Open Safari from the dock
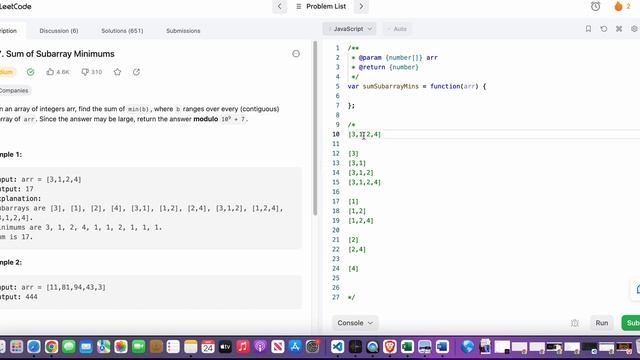The image size is (640, 360). pos(34,347)
